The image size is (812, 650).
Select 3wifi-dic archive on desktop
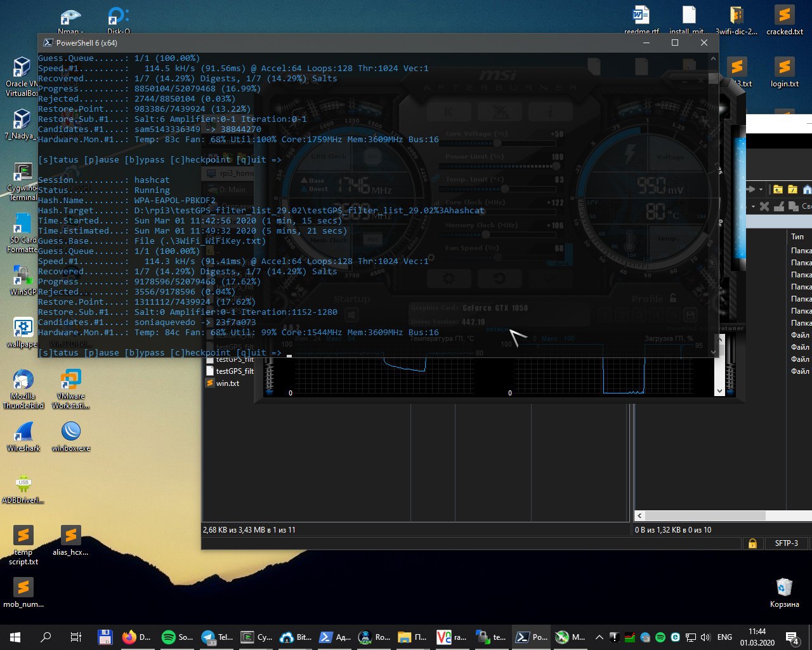click(737, 20)
